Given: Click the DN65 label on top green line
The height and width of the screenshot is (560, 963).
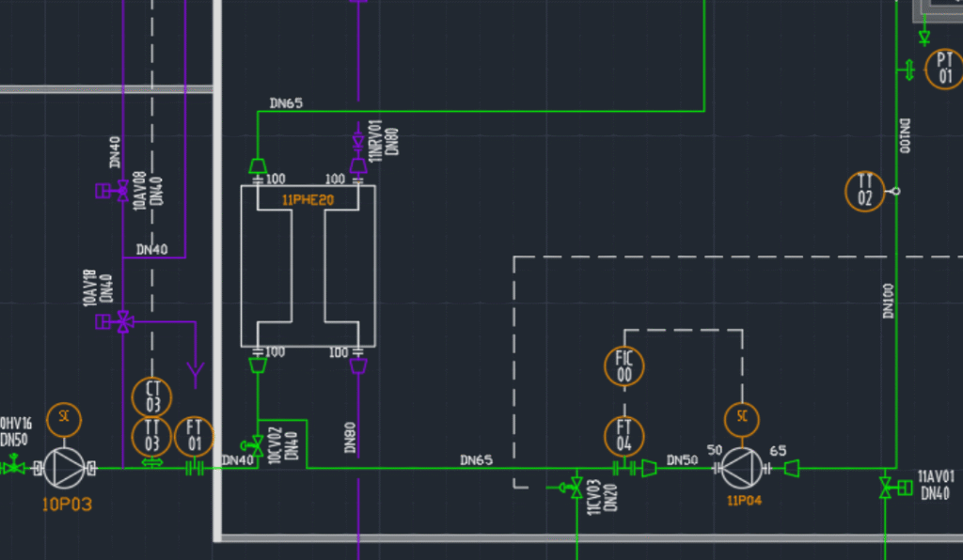Looking at the screenshot, I should pyautogui.click(x=286, y=103).
